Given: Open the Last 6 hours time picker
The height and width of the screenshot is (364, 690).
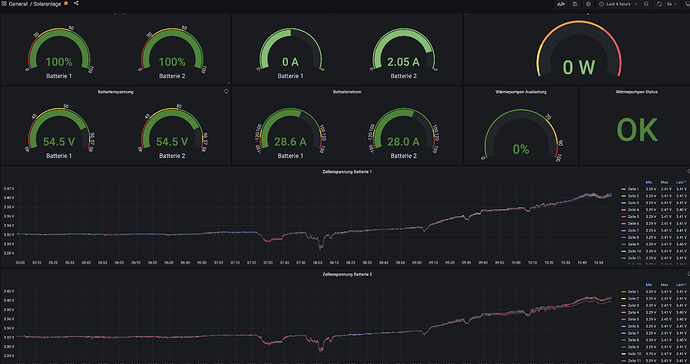Looking at the screenshot, I should click(x=618, y=4).
